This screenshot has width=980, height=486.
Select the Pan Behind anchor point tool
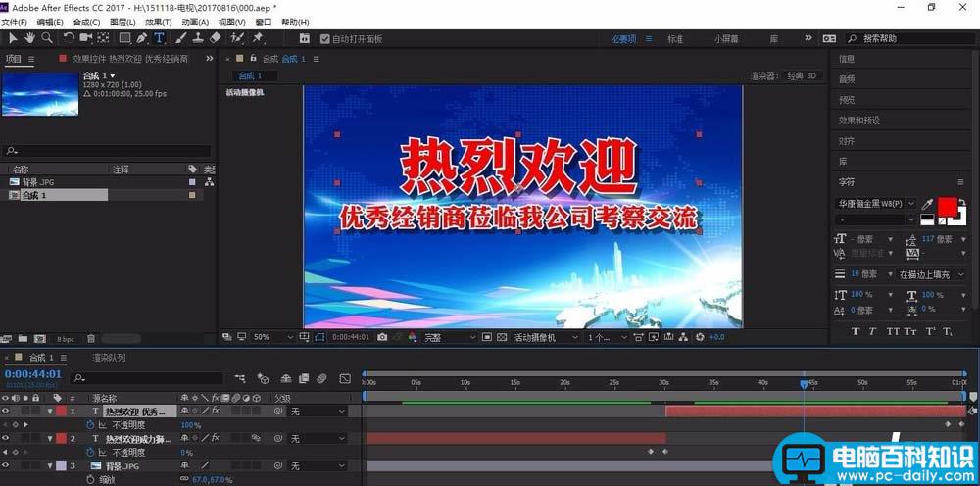tap(103, 38)
